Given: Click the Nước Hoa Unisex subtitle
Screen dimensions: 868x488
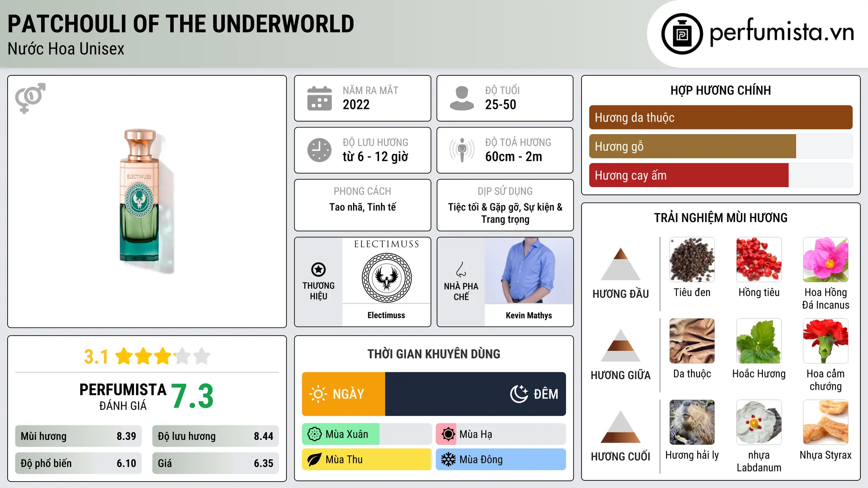Looking at the screenshot, I should click(x=66, y=49).
